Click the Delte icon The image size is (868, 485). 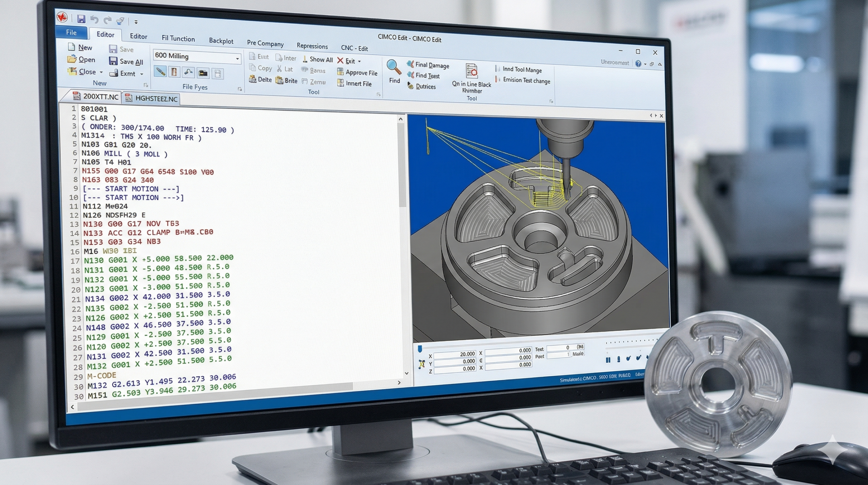253,79
